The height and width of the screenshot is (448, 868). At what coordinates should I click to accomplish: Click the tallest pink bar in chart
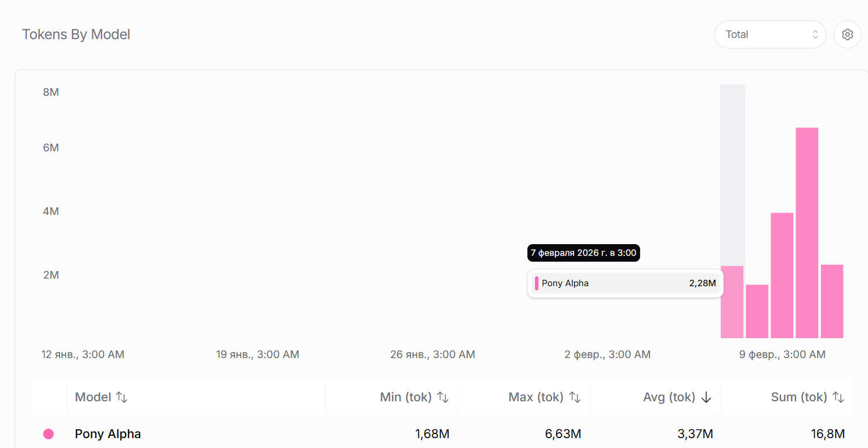click(x=807, y=232)
